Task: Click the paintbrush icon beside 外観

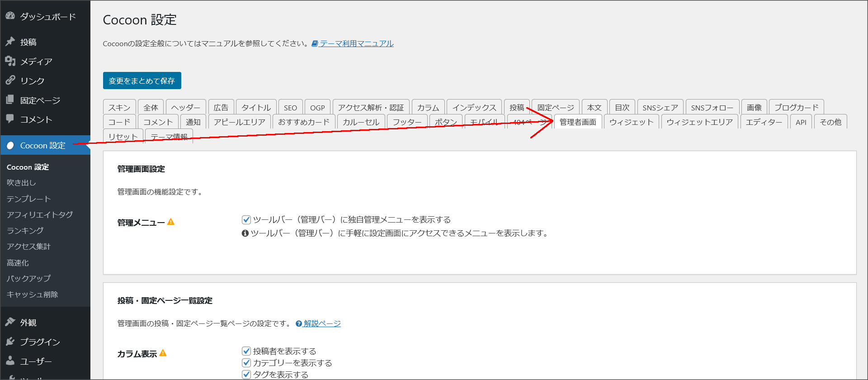Action: pos(10,322)
